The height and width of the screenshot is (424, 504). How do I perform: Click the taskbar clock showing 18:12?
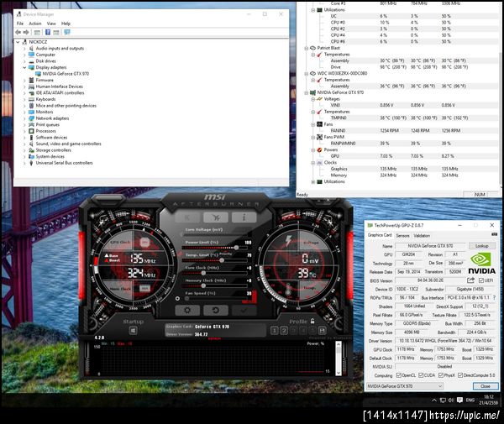click(x=488, y=400)
